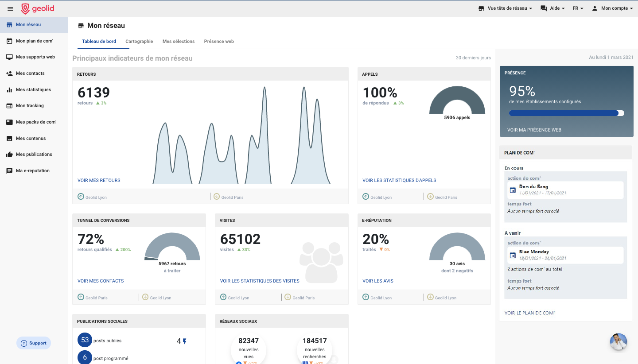Image resolution: width=638 pixels, height=364 pixels.
Task: Click down-arrow icon for Geolid Paris in Retours
Action: click(x=217, y=196)
